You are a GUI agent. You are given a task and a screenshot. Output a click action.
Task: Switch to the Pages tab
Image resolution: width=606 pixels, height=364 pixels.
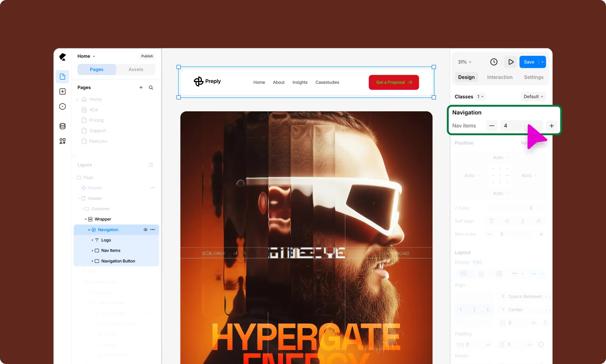97,69
